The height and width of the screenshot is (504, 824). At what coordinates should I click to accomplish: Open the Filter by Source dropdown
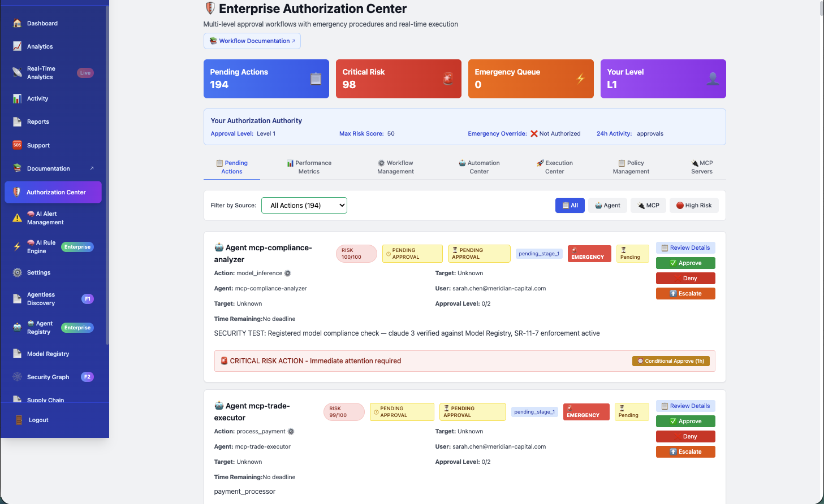[304, 205]
